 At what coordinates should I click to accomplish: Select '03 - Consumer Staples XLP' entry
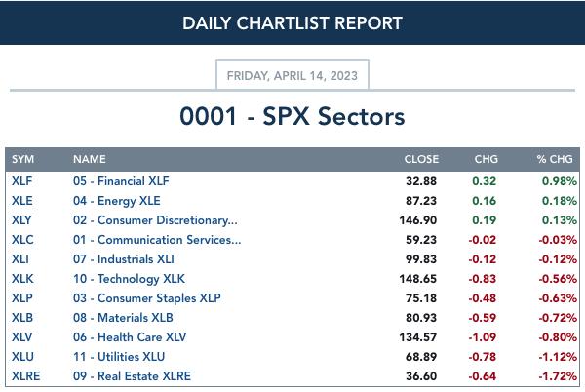click(146, 298)
